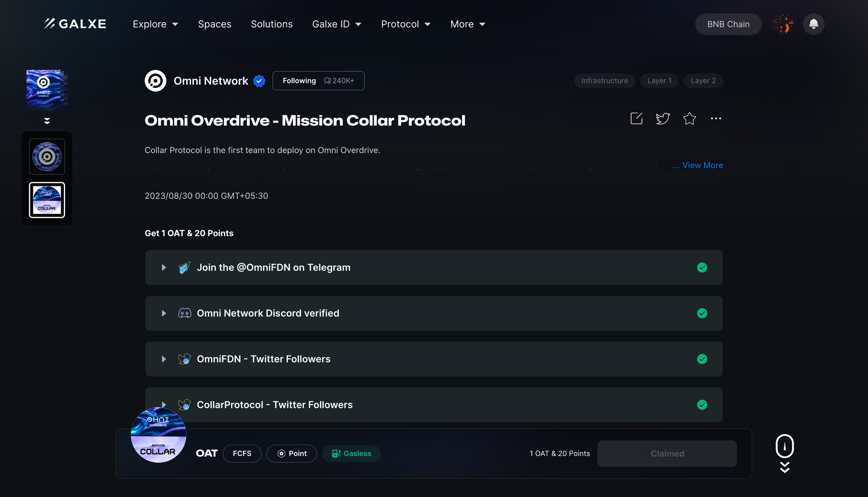Click the Galxe logo

point(75,24)
